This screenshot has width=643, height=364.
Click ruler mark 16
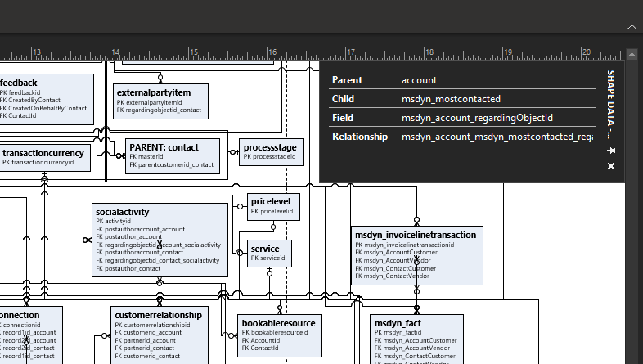272,52
